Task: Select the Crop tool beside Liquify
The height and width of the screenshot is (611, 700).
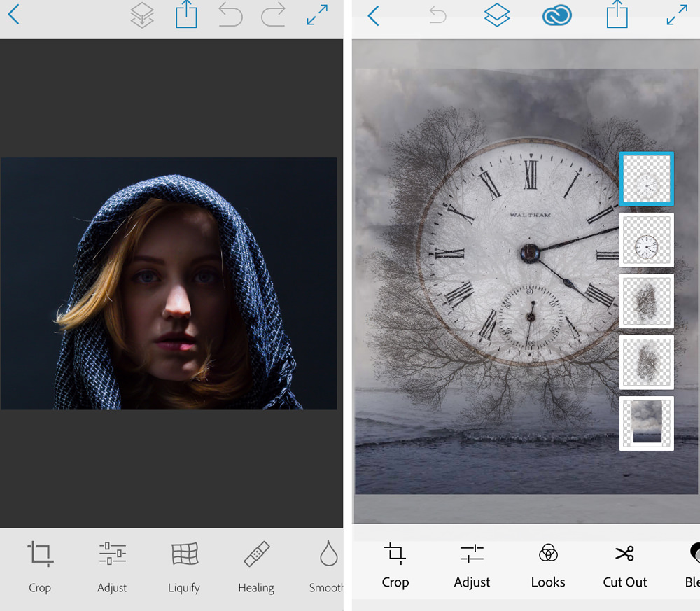Action: [40, 565]
